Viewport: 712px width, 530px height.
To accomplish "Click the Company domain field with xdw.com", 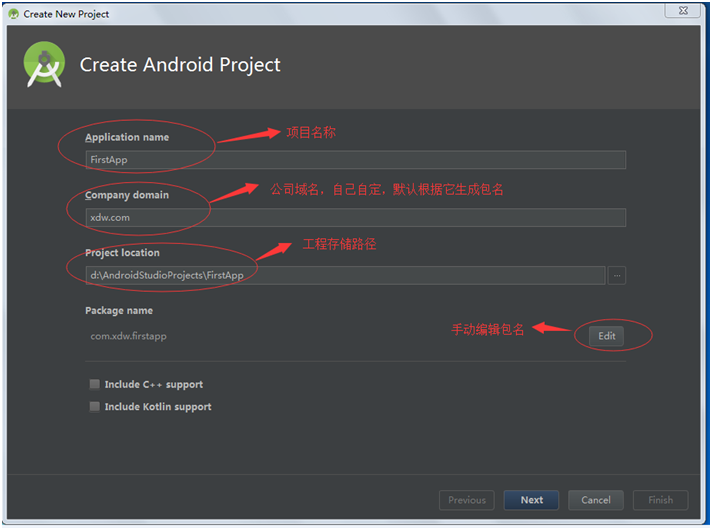I will click(x=356, y=218).
